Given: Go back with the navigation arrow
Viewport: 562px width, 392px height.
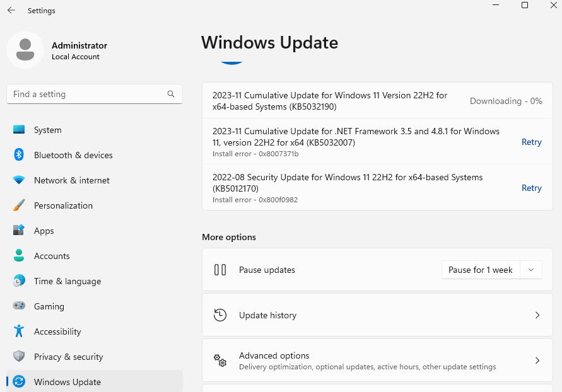Looking at the screenshot, I should 10,10.
